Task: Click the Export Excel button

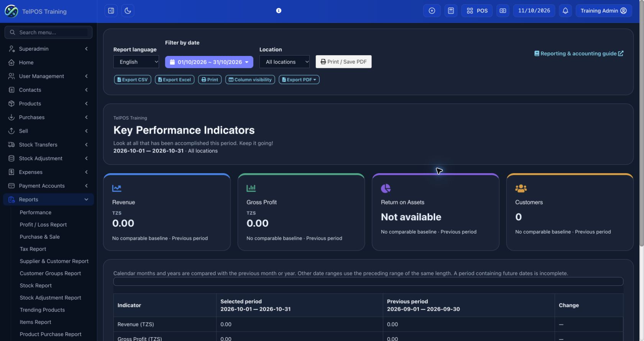Action: (x=175, y=80)
